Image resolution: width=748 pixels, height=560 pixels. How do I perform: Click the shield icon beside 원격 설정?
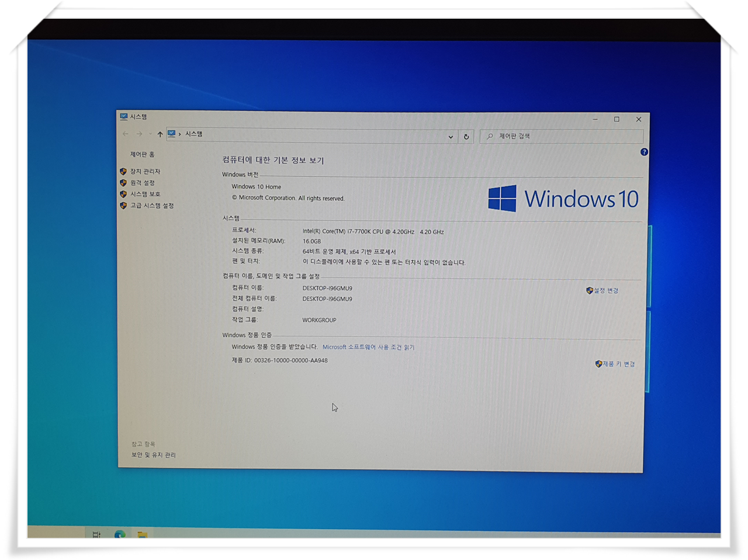click(123, 183)
